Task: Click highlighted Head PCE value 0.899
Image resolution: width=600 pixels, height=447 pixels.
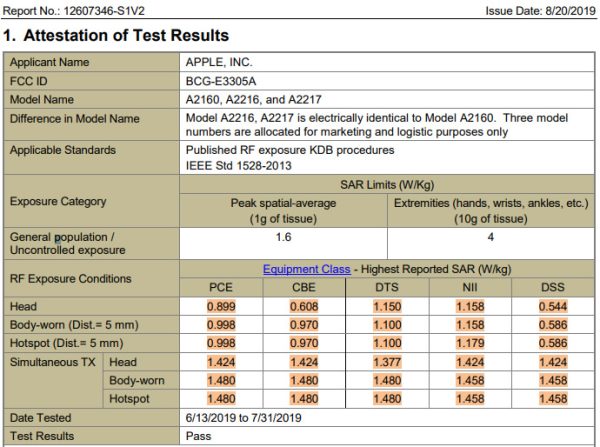Action: [220, 306]
